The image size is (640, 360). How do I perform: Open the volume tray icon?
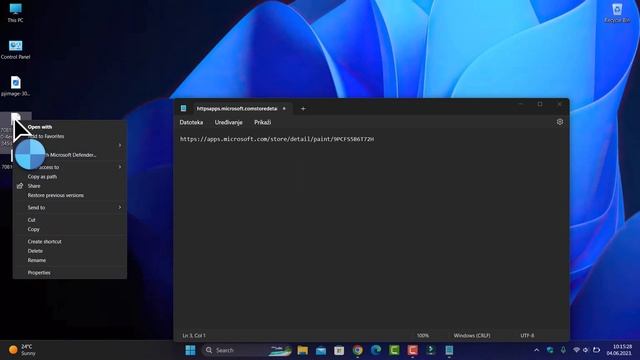[586, 350]
